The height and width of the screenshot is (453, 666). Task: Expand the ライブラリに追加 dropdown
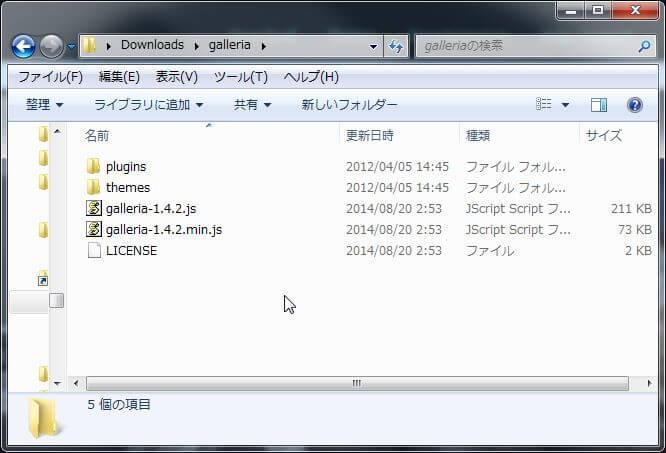(148, 105)
